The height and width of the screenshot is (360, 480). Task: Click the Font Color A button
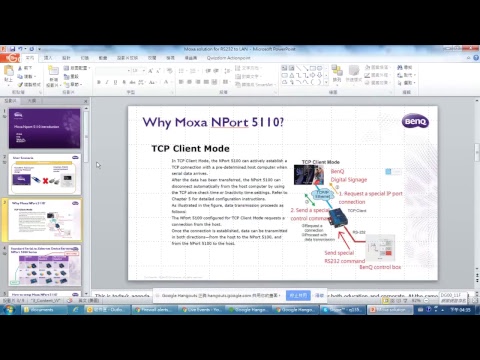coord(167,82)
